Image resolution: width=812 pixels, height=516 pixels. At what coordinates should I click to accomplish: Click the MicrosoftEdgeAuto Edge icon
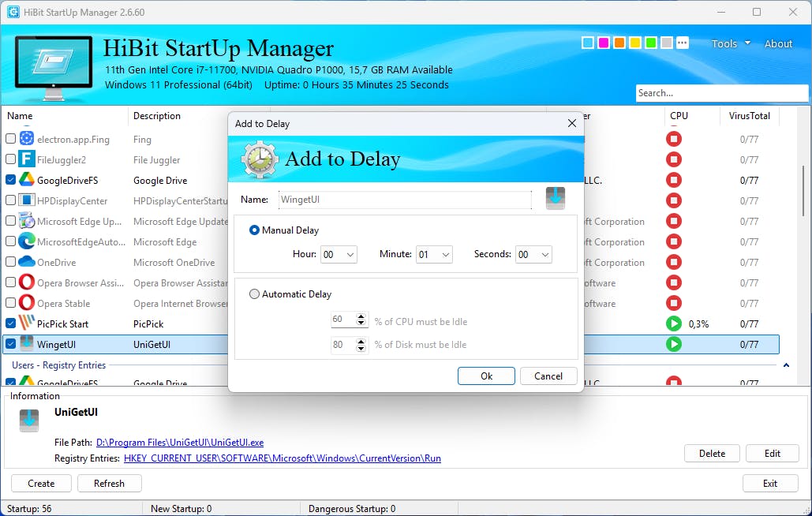pyautogui.click(x=26, y=241)
